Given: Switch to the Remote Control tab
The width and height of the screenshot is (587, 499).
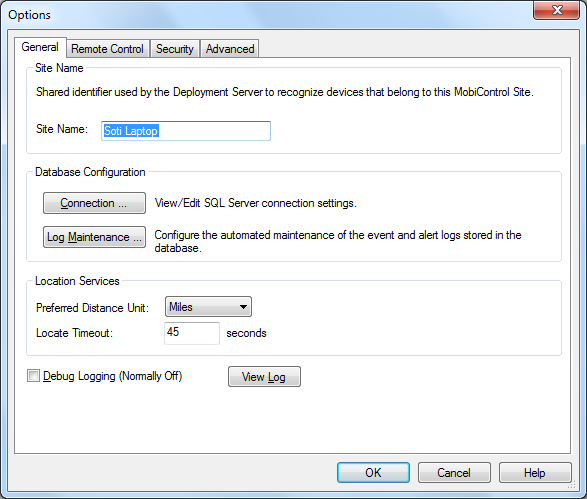Looking at the screenshot, I should coord(108,49).
